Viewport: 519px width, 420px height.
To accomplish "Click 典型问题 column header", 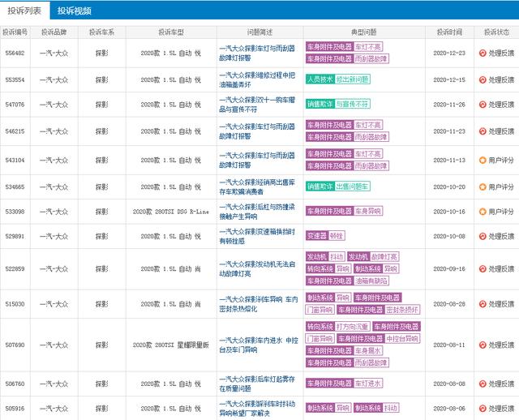I will pos(364,32).
